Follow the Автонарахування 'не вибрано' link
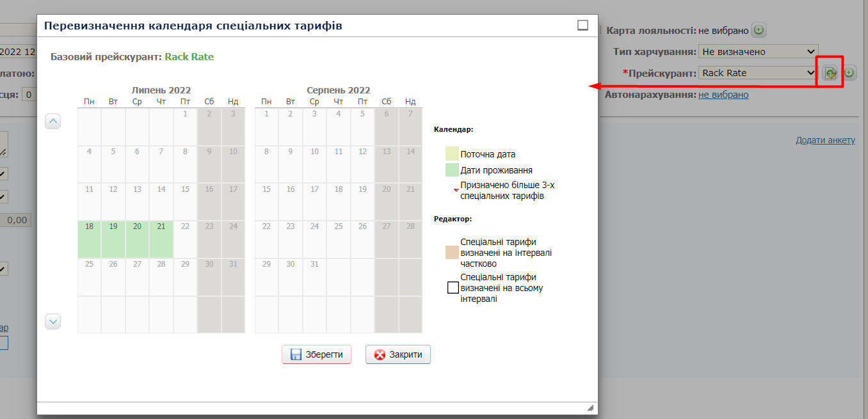The image size is (868, 419). coord(723,95)
